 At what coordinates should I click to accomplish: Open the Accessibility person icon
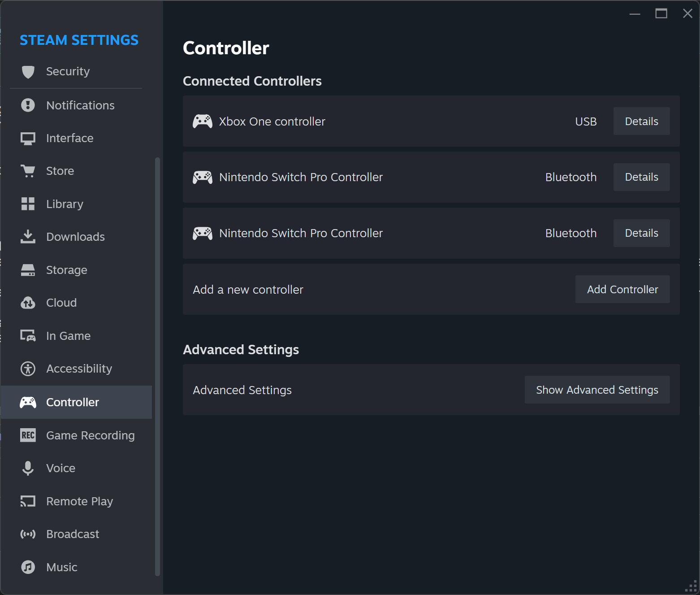(x=28, y=369)
